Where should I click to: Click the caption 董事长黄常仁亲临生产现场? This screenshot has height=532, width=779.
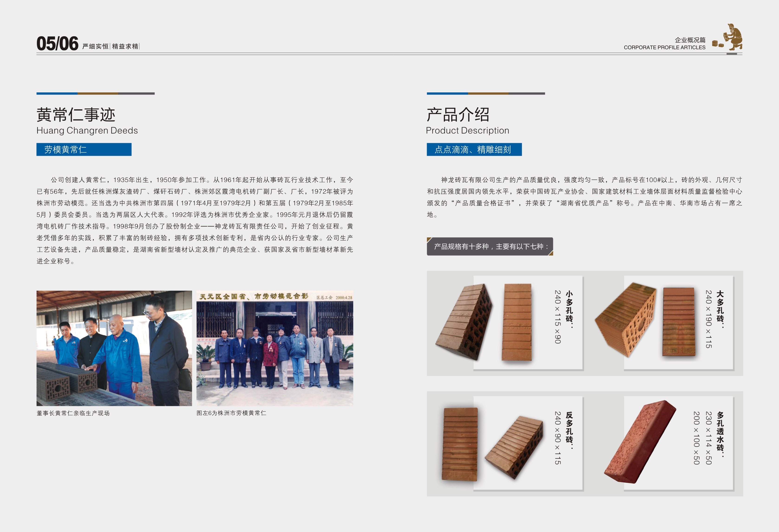(73, 413)
